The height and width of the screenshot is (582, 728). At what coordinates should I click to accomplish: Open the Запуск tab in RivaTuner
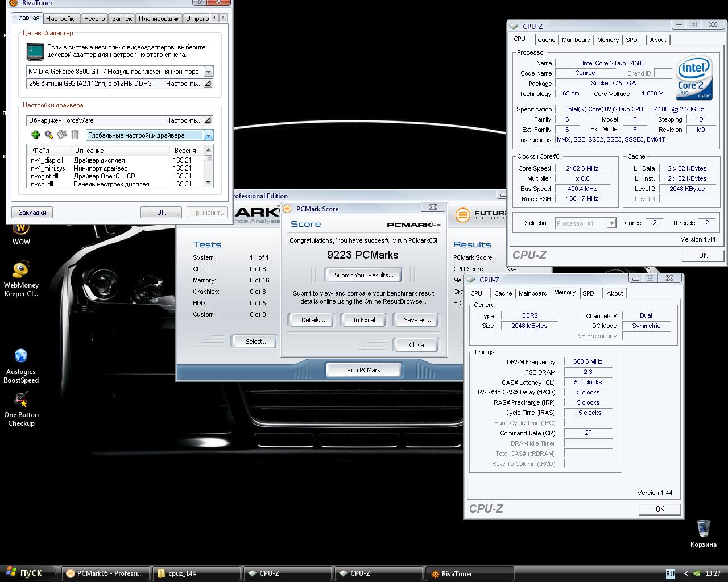click(x=122, y=19)
